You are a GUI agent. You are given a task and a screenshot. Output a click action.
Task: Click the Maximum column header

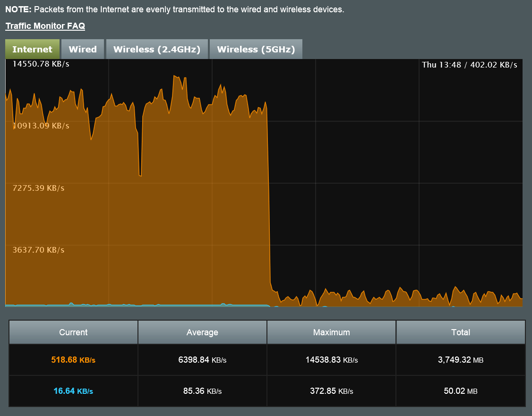point(332,332)
